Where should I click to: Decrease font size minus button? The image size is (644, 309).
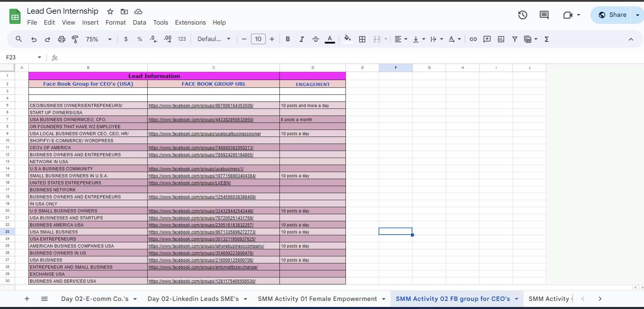point(244,39)
